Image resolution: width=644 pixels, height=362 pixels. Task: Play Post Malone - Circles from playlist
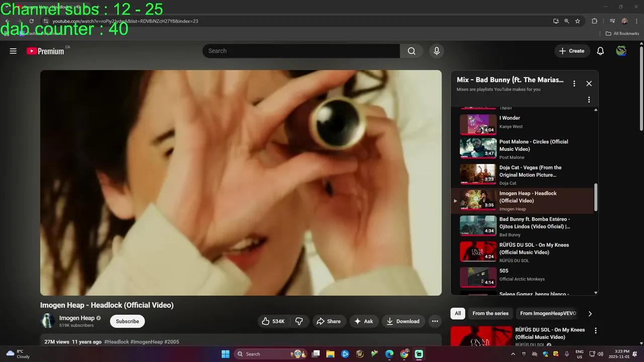pos(523,149)
